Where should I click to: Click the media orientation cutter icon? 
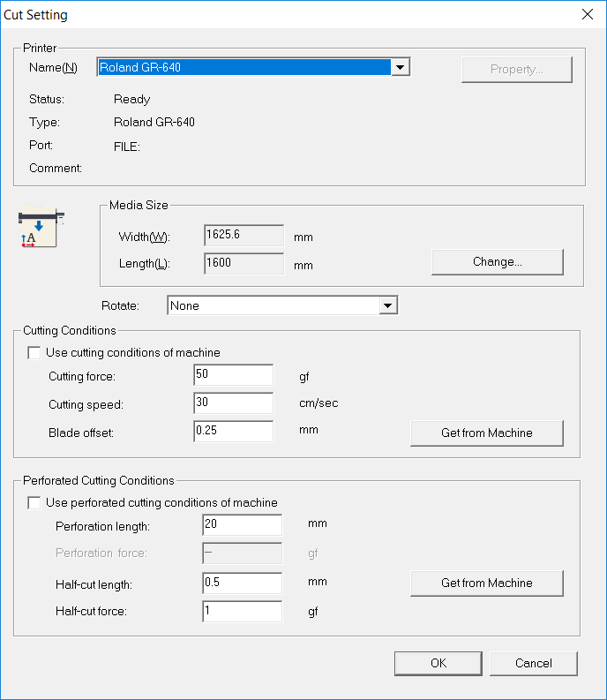coord(41,226)
